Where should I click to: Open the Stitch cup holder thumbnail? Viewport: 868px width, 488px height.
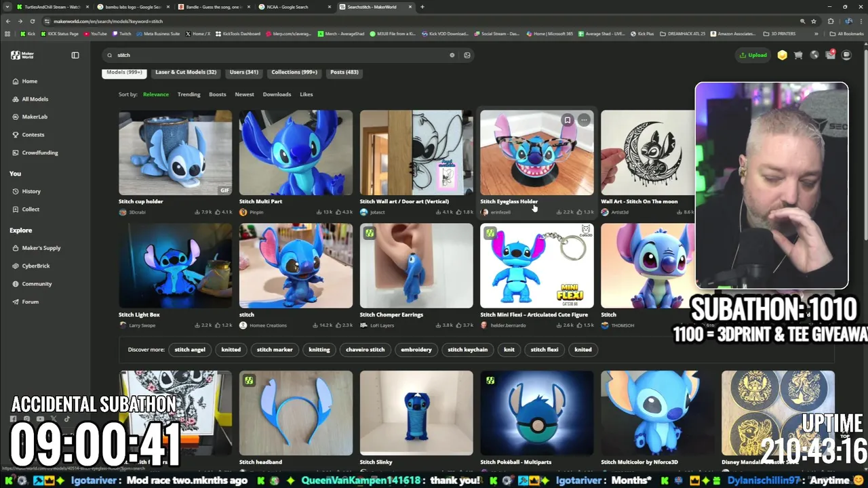(x=176, y=152)
